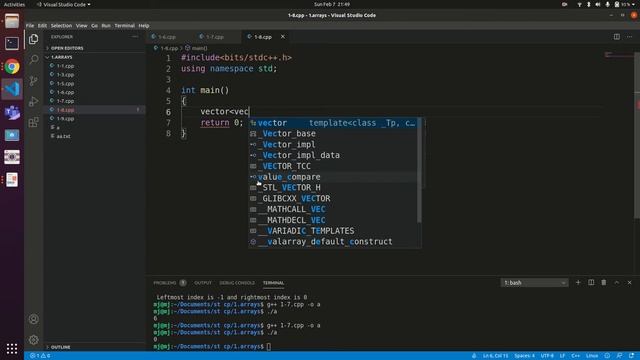Open Microsoft Teams from the dock
Viewport: 640px width, 360px height.
point(12,112)
